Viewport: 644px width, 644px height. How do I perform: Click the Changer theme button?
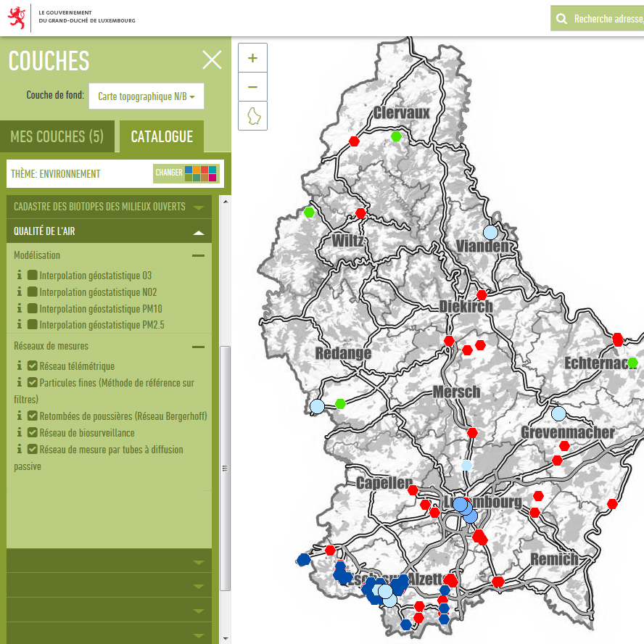[186, 173]
